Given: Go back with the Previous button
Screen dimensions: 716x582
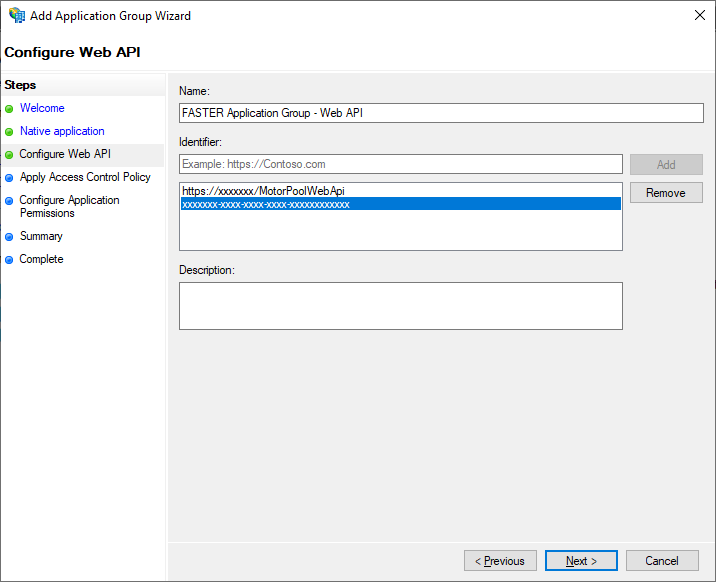Looking at the screenshot, I should (500, 561).
